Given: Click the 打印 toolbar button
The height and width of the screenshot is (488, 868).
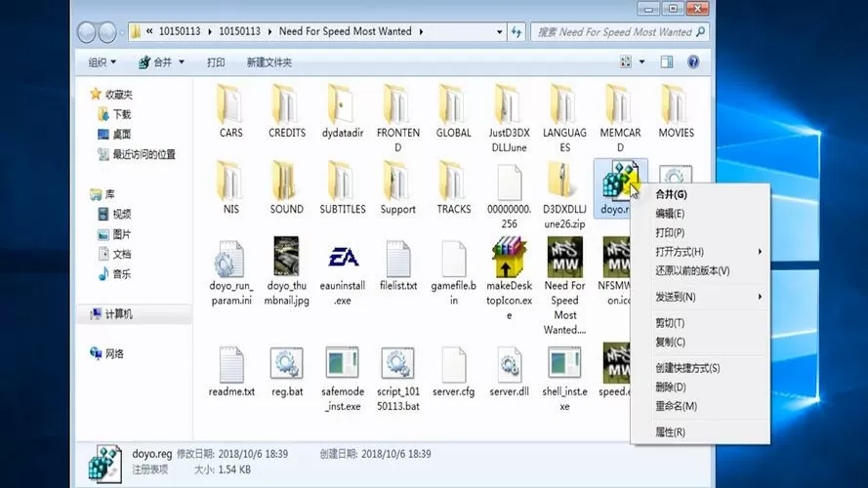Looking at the screenshot, I should point(216,62).
